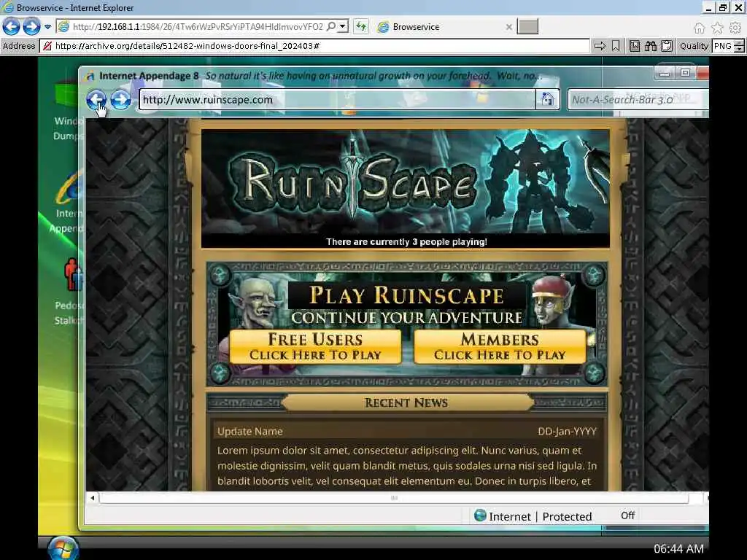
Task: Expand the IE address bar autocomplete dropdown
Action: click(343, 27)
